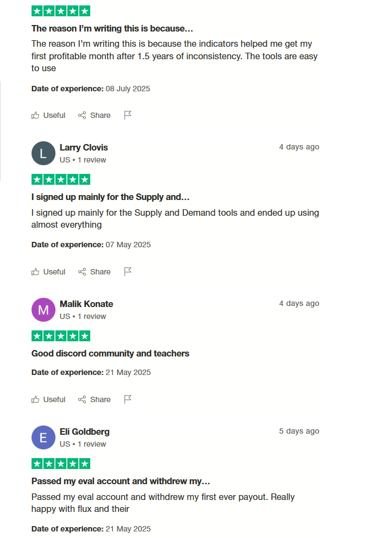Open review titled Passed my eval account
The width and height of the screenshot is (392, 538).
pyautogui.click(x=121, y=481)
